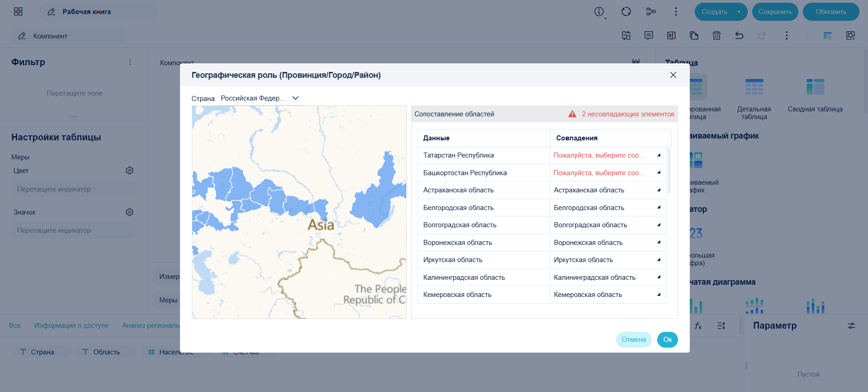Click the Отмена button

[634, 339]
